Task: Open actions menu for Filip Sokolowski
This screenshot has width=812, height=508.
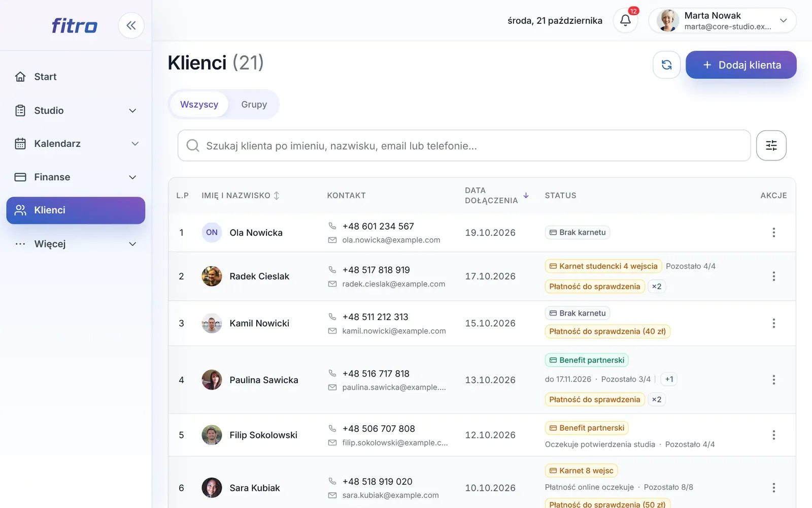Action: coord(773,435)
